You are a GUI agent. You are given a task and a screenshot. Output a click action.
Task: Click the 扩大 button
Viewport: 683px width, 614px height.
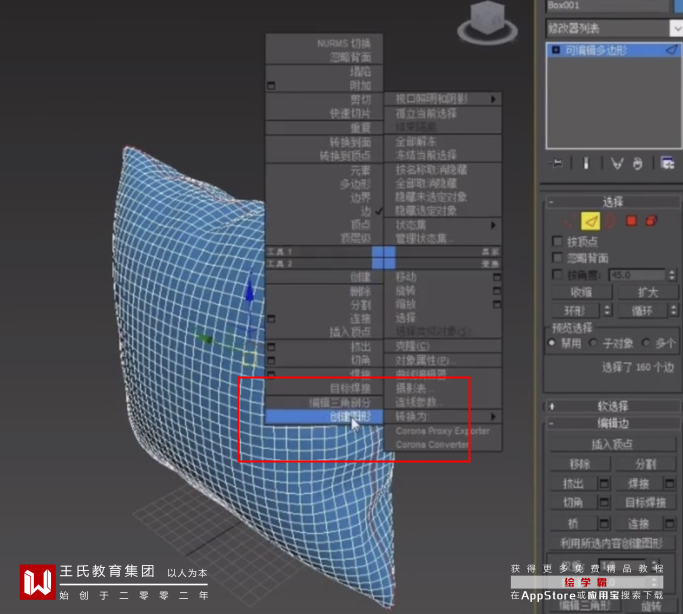(648, 292)
